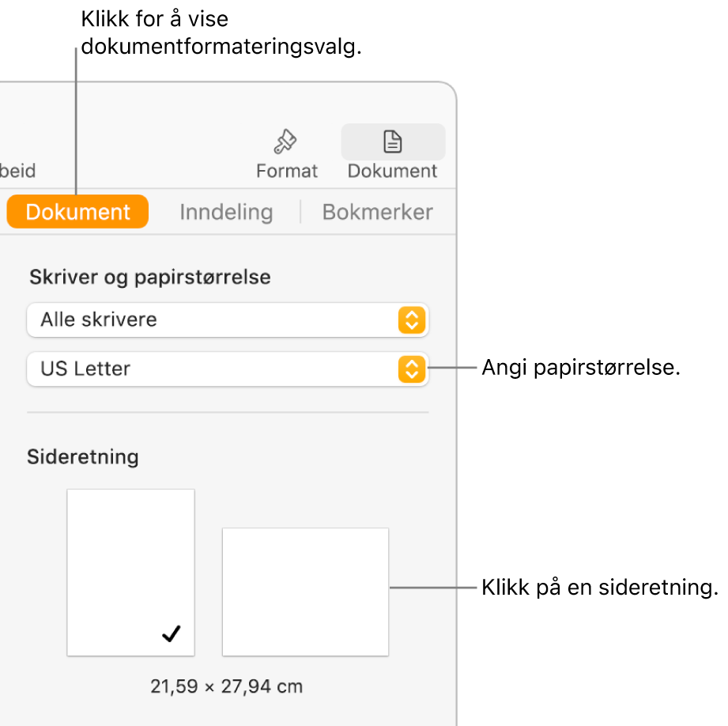Image resolution: width=728 pixels, height=726 pixels.
Task: Select the orange Dokument tab
Action: coord(77,212)
